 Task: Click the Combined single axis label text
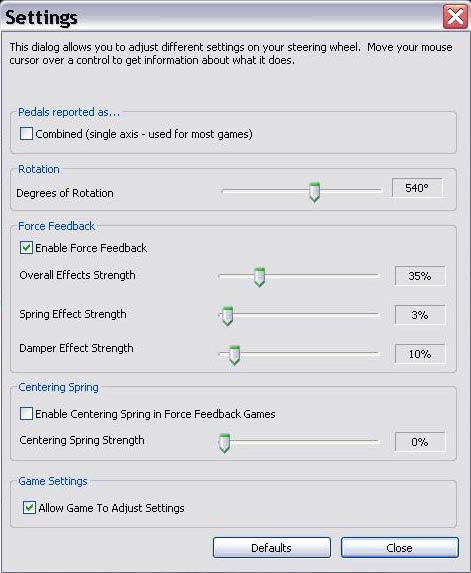pyautogui.click(x=144, y=134)
